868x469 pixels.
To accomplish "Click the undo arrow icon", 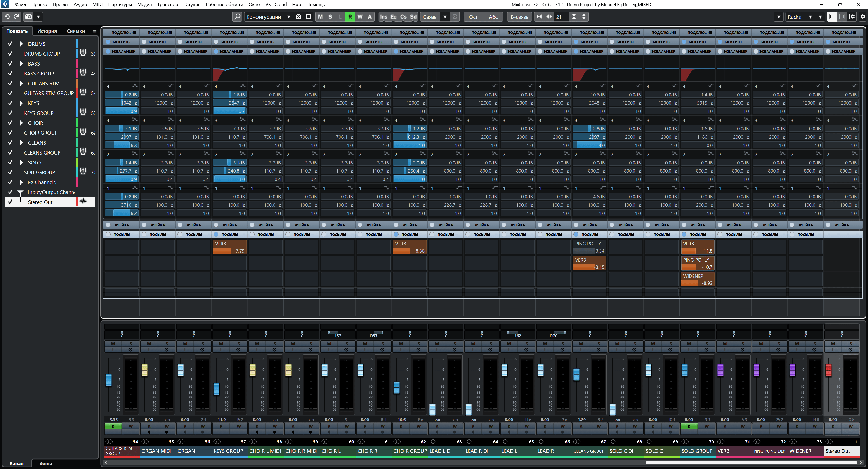I will click(7, 16).
